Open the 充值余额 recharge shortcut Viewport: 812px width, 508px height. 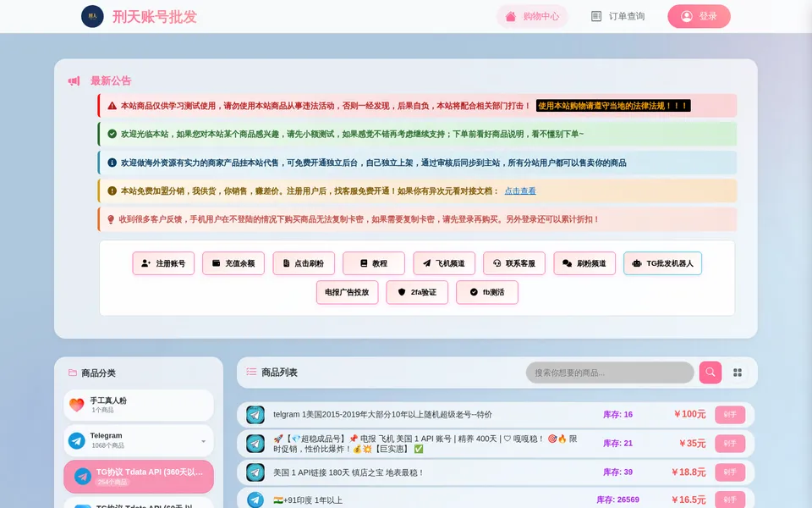click(233, 263)
